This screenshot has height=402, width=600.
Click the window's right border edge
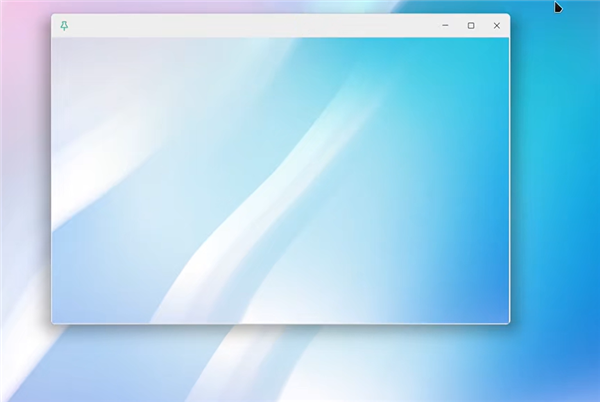pos(509,180)
